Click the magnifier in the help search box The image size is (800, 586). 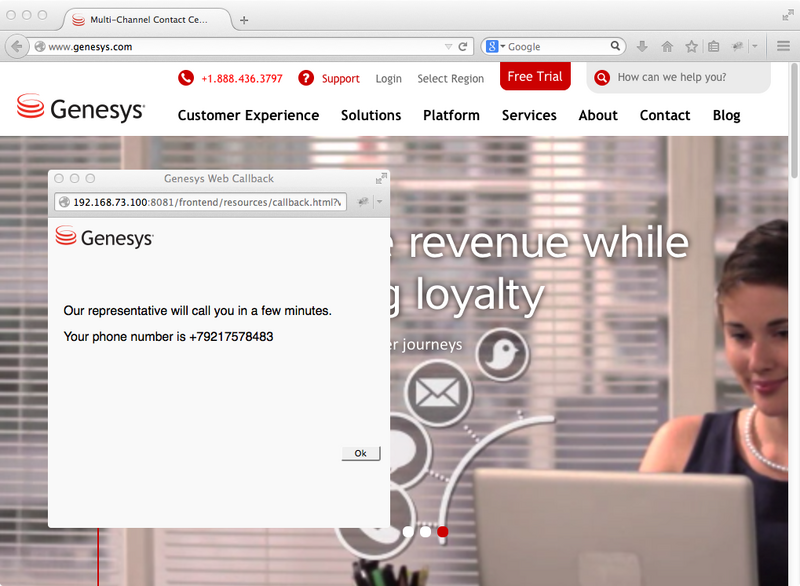pos(601,77)
